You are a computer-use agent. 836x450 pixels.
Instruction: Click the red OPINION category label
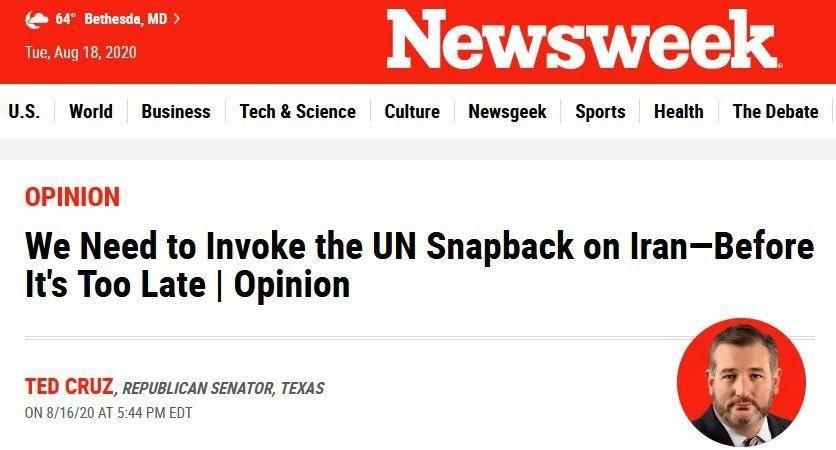pyautogui.click(x=72, y=197)
